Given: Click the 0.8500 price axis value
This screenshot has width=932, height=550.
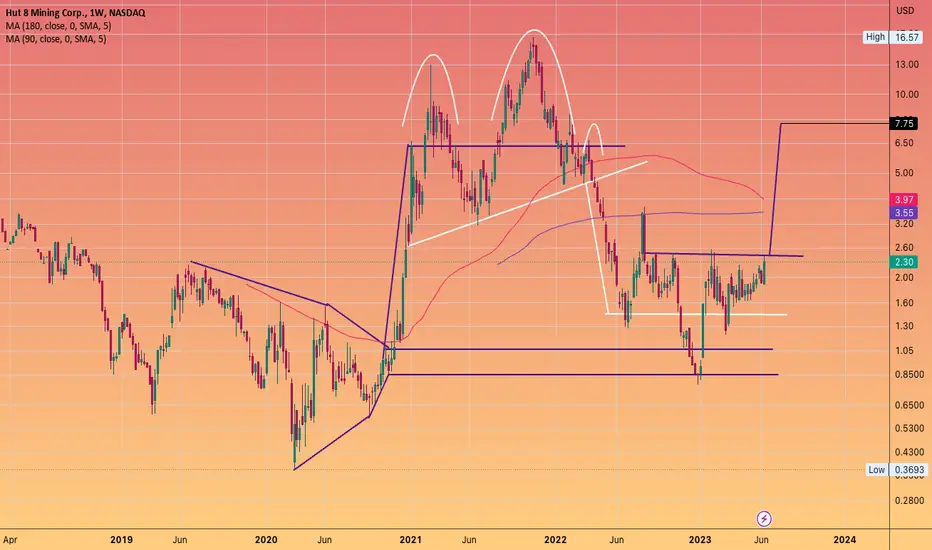Looking at the screenshot, I should pos(909,375).
